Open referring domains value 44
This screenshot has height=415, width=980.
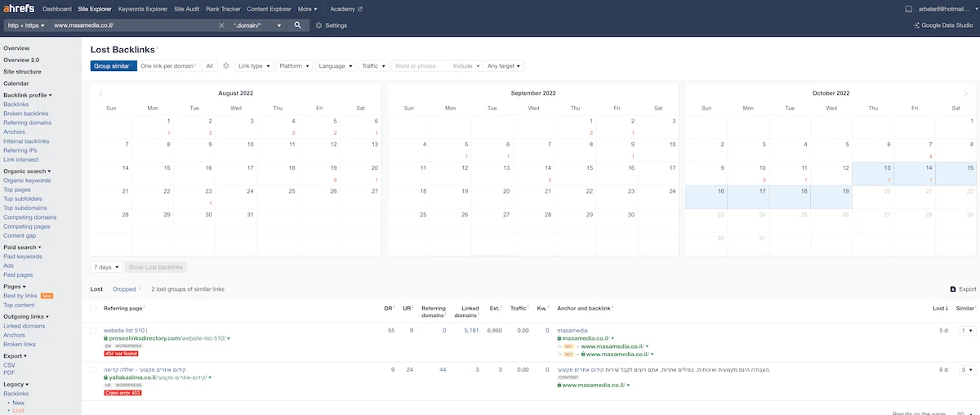(x=442, y=370)
